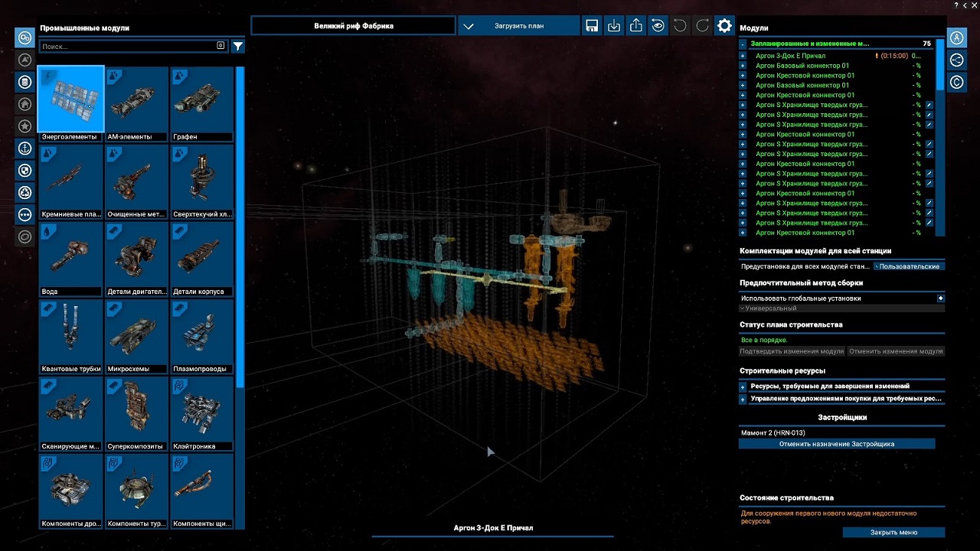Click the funnel filter icon beside search

pyautogui.click(x=238, y=47)
